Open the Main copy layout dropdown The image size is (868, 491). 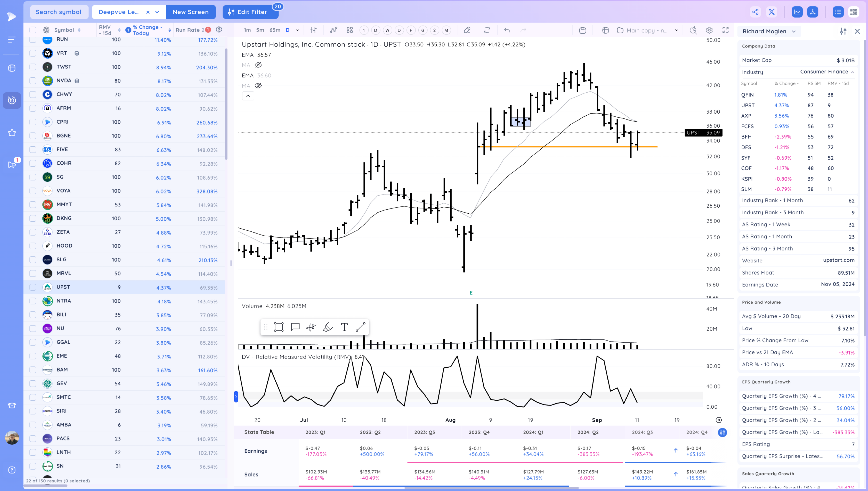coord(676,30)
